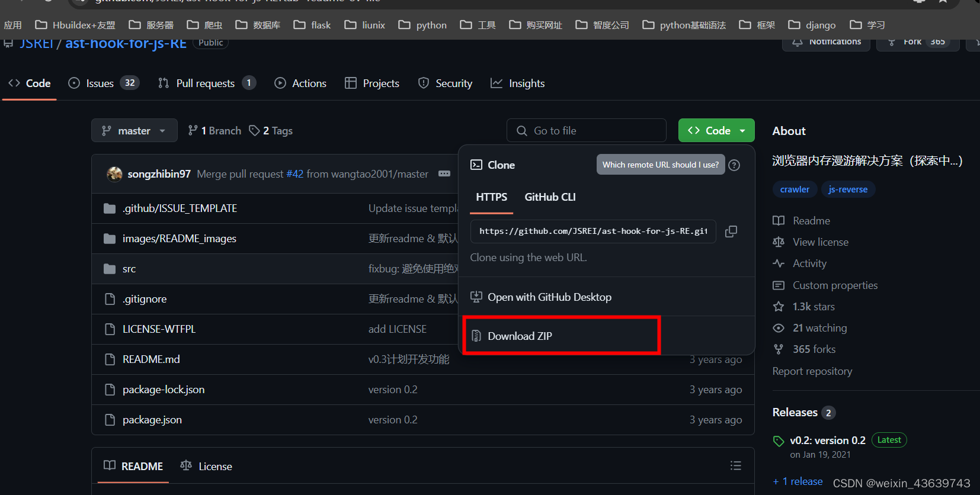Viewport: 980px width, 495px height.
Task: Open with GitHub Desktop
Action: click(541, 297)
